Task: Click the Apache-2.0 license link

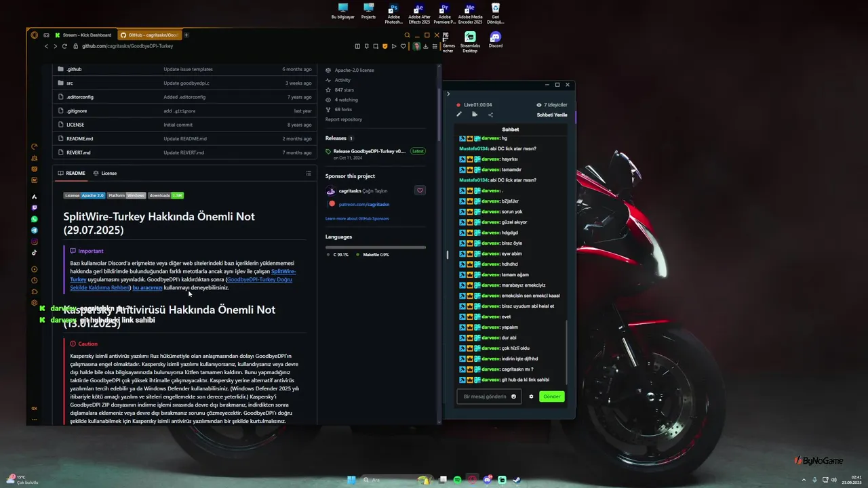Action: click(354, 70)
